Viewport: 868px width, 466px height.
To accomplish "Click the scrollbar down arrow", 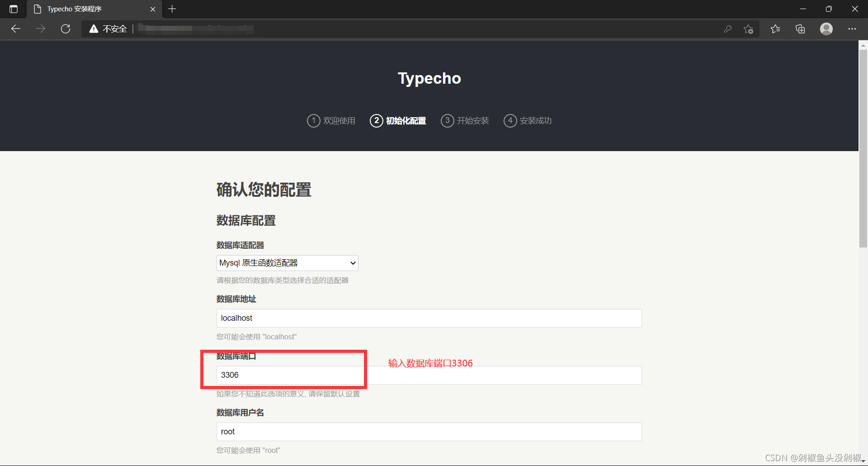I will (863, 461).
